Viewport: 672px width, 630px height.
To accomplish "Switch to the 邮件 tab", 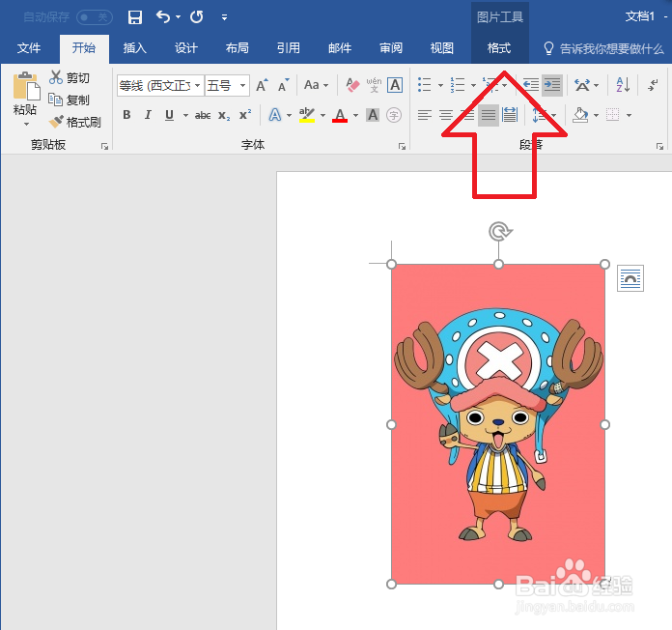I will pyautogui.click(x=340, y=47).
